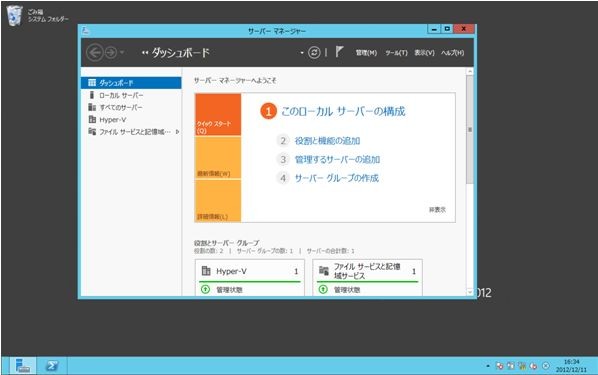
Task: Click the refresh icon in Server Manager header
Action: click(x=314, y=52)
